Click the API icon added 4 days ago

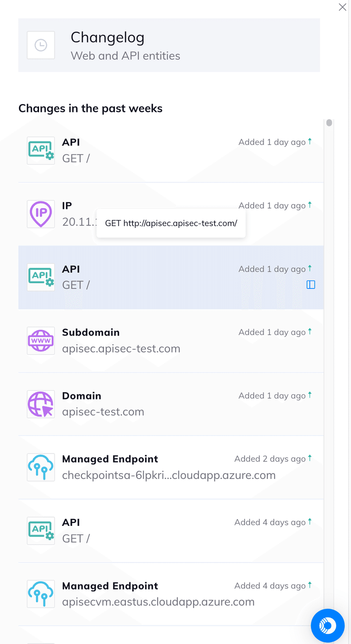41,531
